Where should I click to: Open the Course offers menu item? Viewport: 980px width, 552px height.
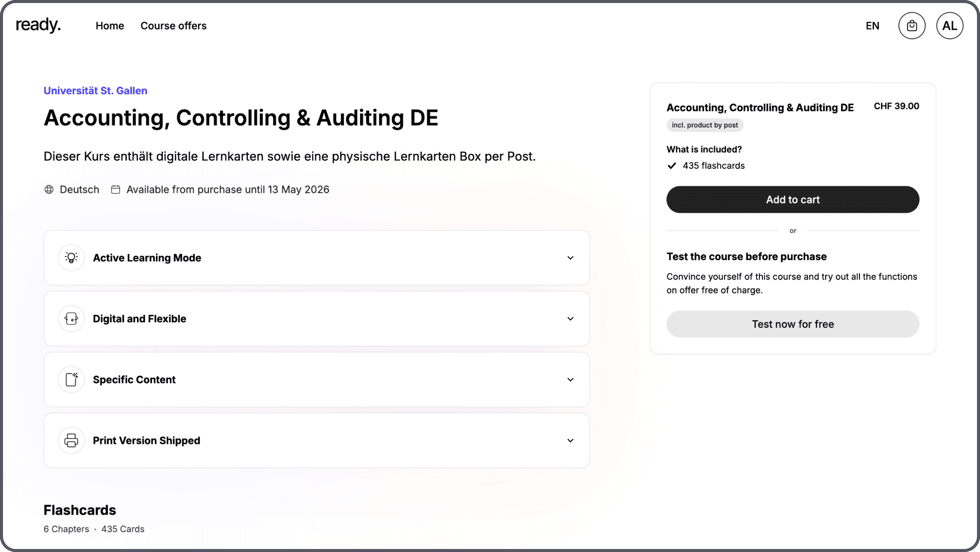tap(173, 26)
